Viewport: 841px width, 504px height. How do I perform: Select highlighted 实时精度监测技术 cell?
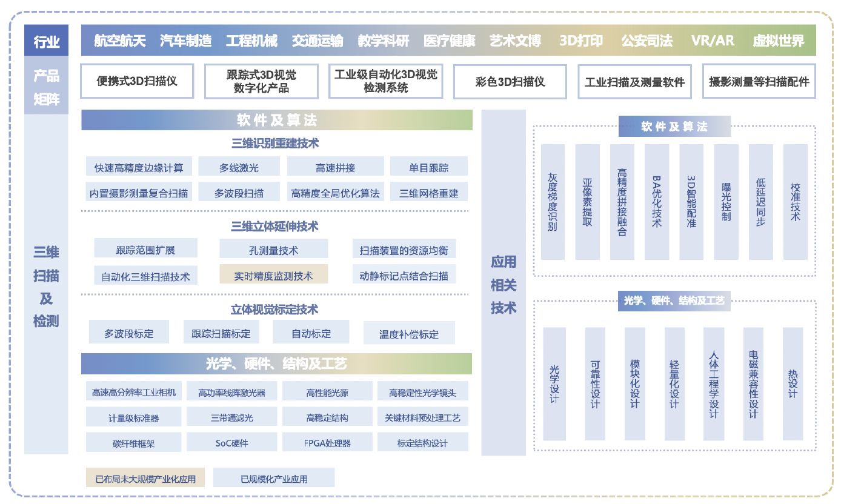(x=273, y=274)
